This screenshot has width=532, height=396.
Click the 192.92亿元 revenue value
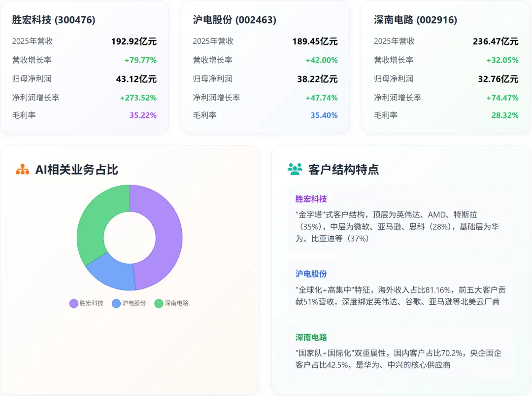pyautogui.click(x=134, y=41)
